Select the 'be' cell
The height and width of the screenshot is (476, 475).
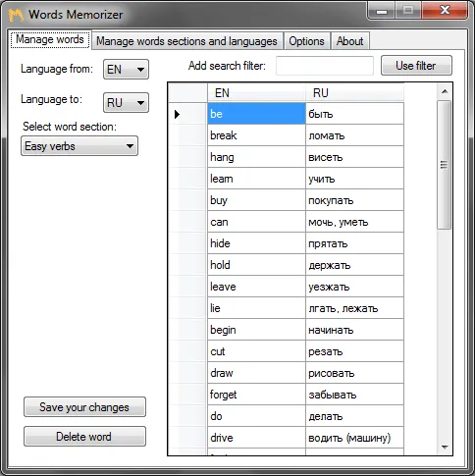[x=256, y=114]
